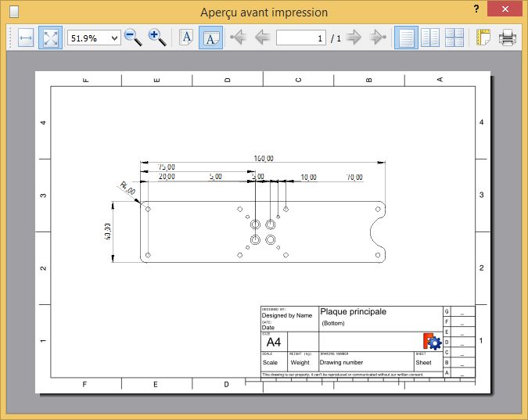
Task: Go to the first page arrow
Action: coord(239,38)
